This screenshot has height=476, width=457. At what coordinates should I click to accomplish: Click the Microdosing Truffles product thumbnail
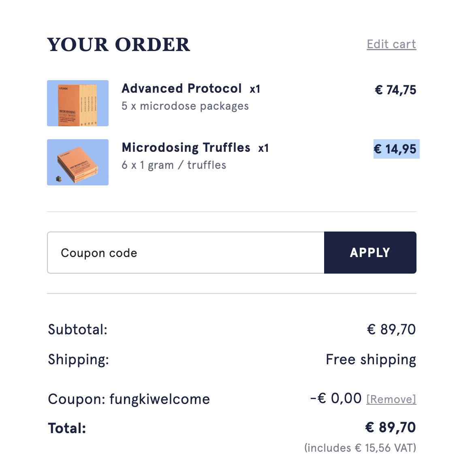pyautogui.click(x=78, y=162)
